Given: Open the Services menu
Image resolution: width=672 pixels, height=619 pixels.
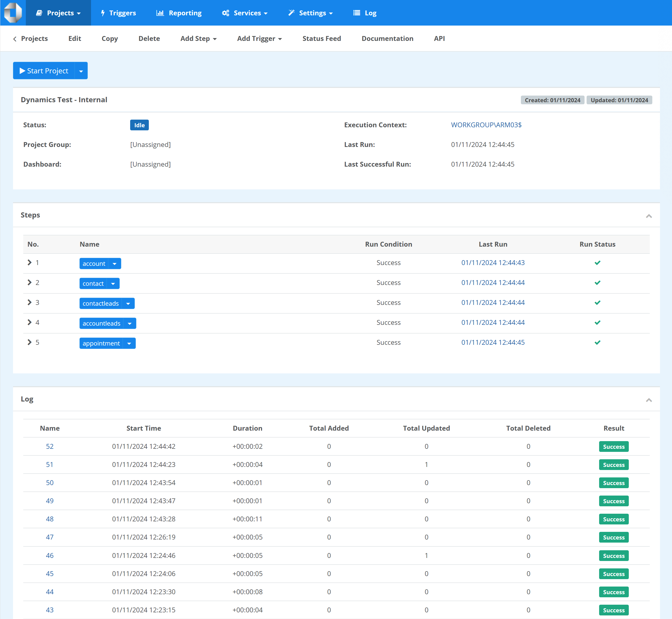Looking at the screenshot, I should coord(245,13).
